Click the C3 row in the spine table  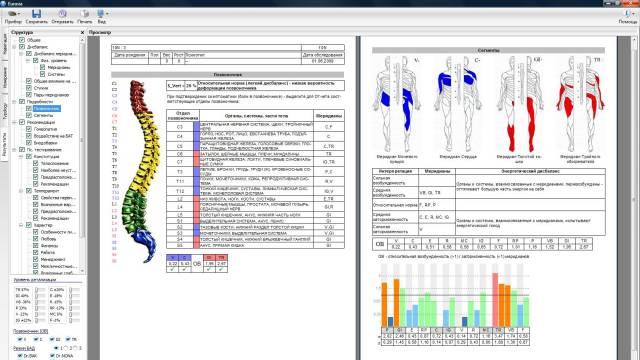pos(256,127)
